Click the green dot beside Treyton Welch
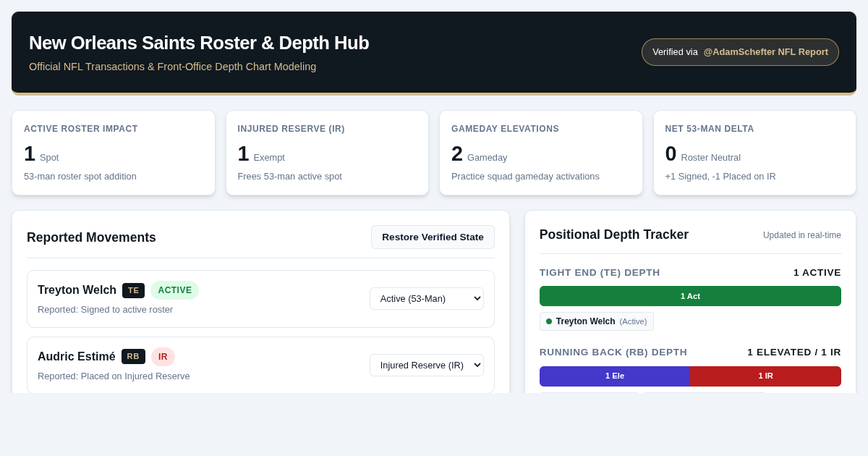 pyautogui.click(x=549, y=321)
